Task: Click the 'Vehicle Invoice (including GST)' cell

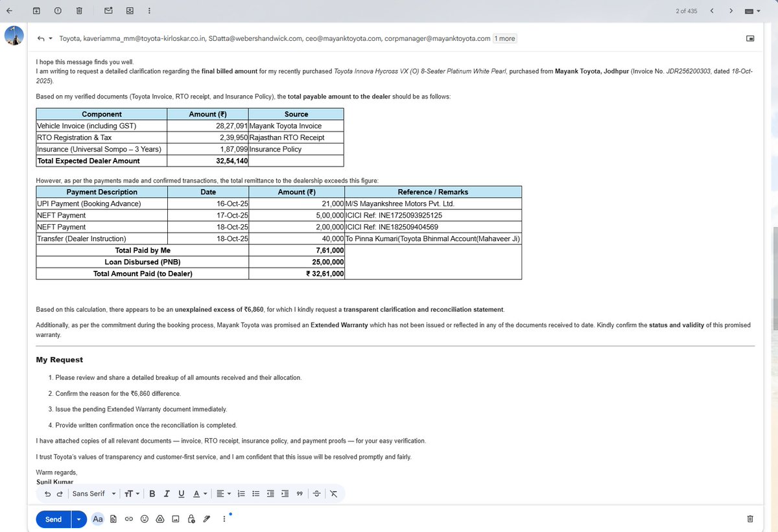Action: (x=102, y=126)
